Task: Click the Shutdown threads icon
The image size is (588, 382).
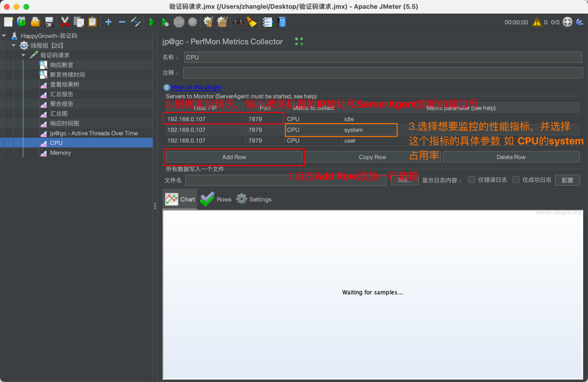Action: pos(192,22)
